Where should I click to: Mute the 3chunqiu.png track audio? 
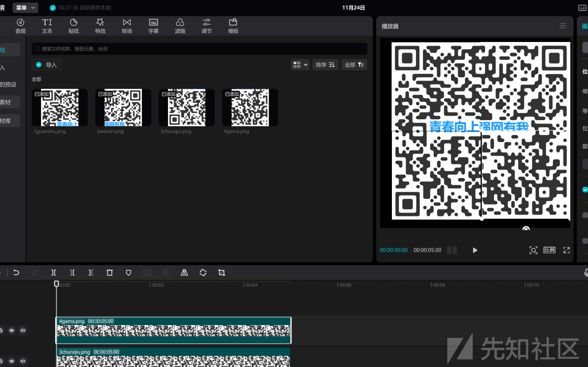[23, 361]
